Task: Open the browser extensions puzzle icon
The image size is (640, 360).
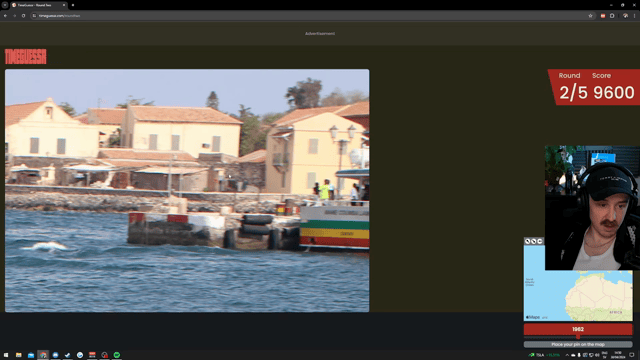Action: [612, 16]
